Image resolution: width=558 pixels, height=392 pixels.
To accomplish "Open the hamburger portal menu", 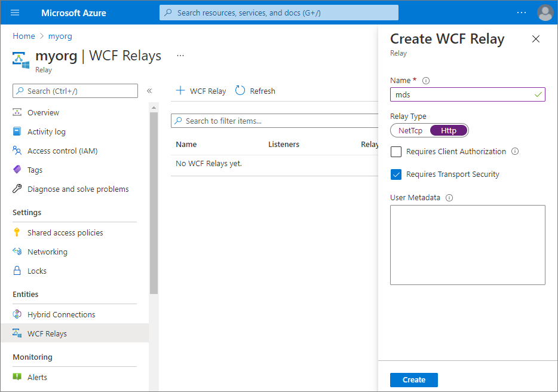I will (x=15, y=13).
